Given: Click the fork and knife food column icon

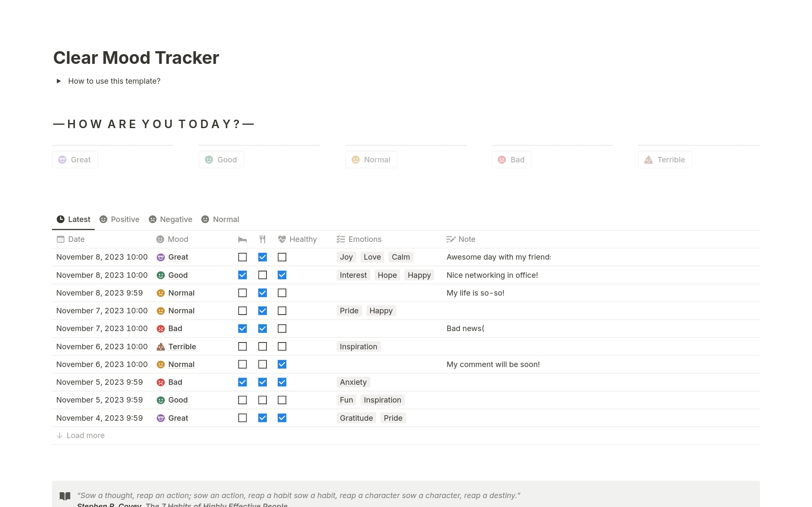Looking at the screenshot, I should click(263, 239).
